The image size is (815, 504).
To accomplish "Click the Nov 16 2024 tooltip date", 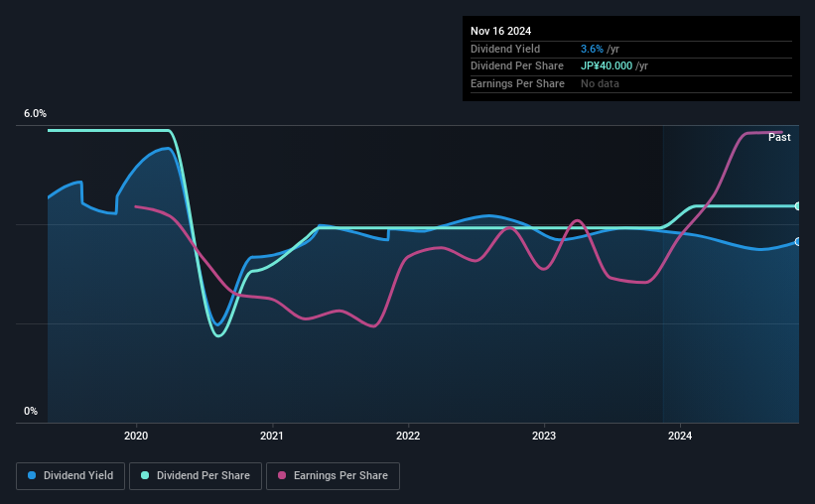I will (x=502, y=32).
